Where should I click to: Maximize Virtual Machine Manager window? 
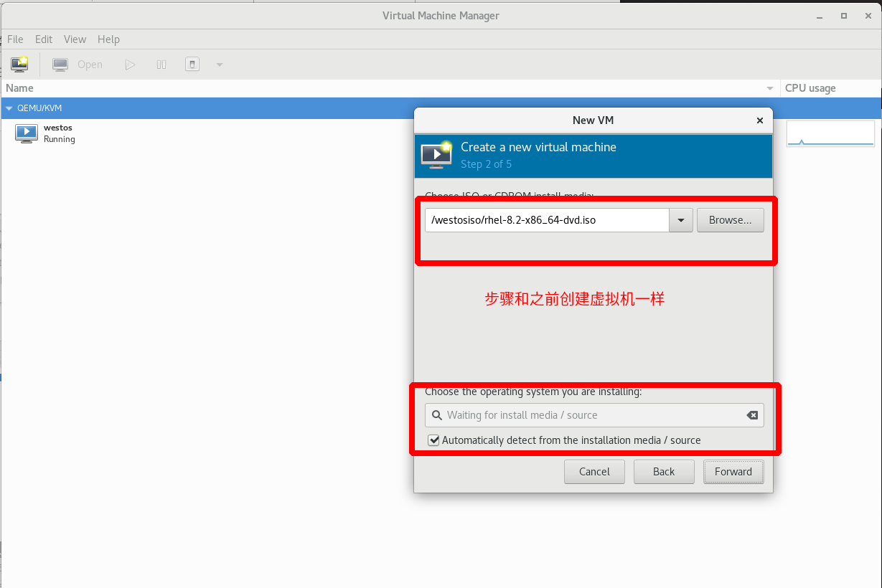(x=844, y=16)
